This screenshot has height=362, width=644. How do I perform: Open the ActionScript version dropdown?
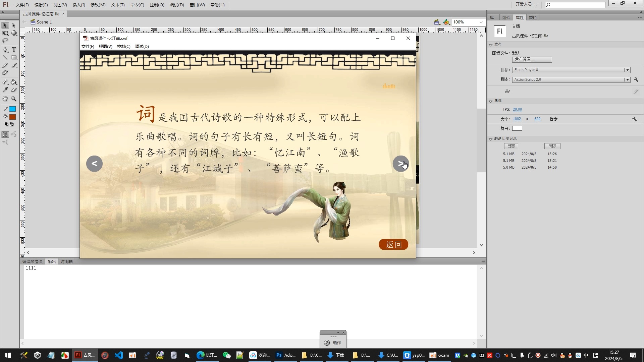(x=627, y=80)
